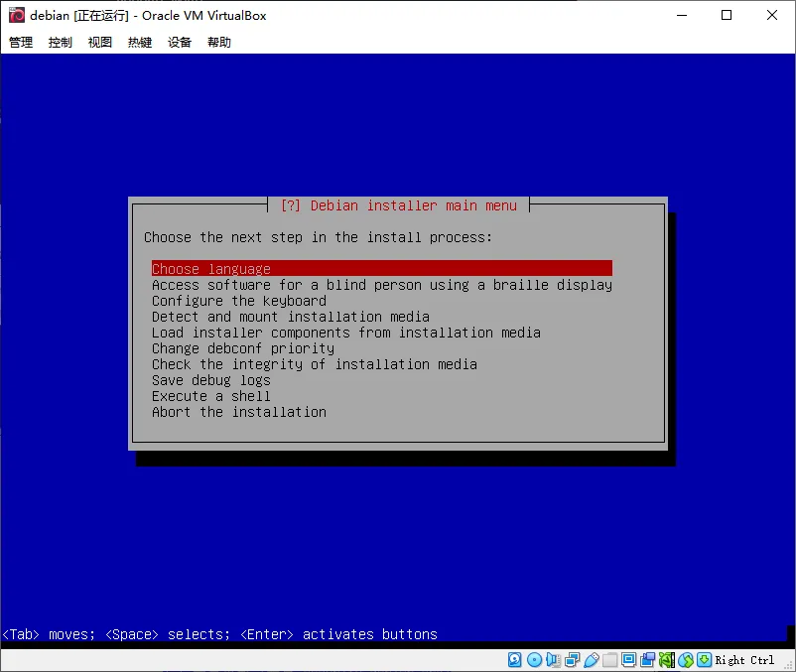The image size is (796, 672).
Task: Open the 热键 menu
Action: 140,42
